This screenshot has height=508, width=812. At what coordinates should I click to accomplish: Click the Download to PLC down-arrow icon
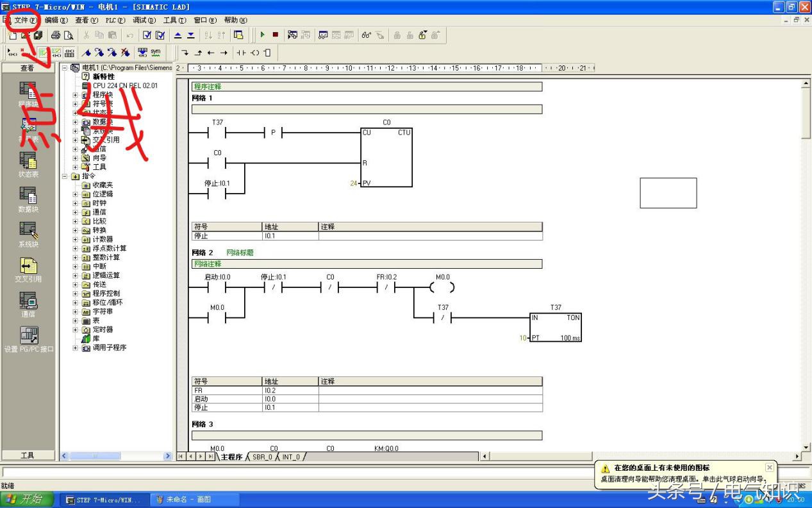pos(191,35)
